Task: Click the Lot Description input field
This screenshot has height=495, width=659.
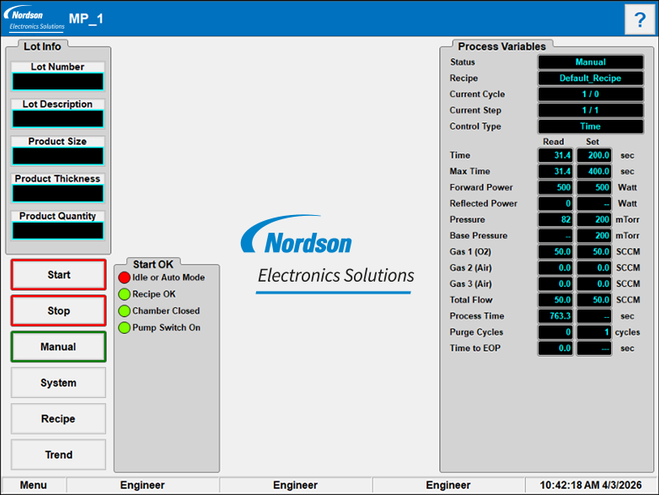Action: coord(58,119)
